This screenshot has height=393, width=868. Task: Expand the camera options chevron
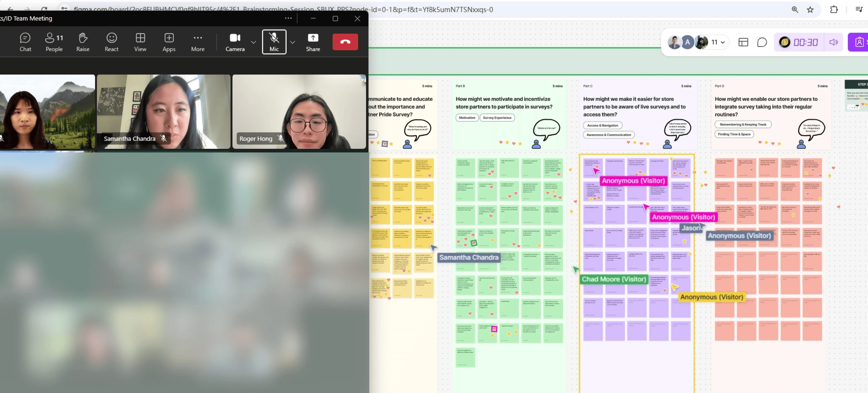pyautogui.click(x=253, y=42)
